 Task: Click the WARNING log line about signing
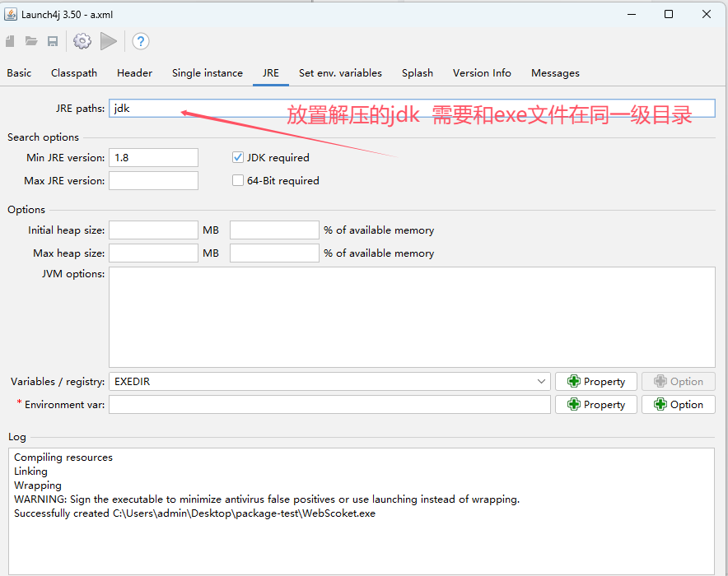point(267,499)
